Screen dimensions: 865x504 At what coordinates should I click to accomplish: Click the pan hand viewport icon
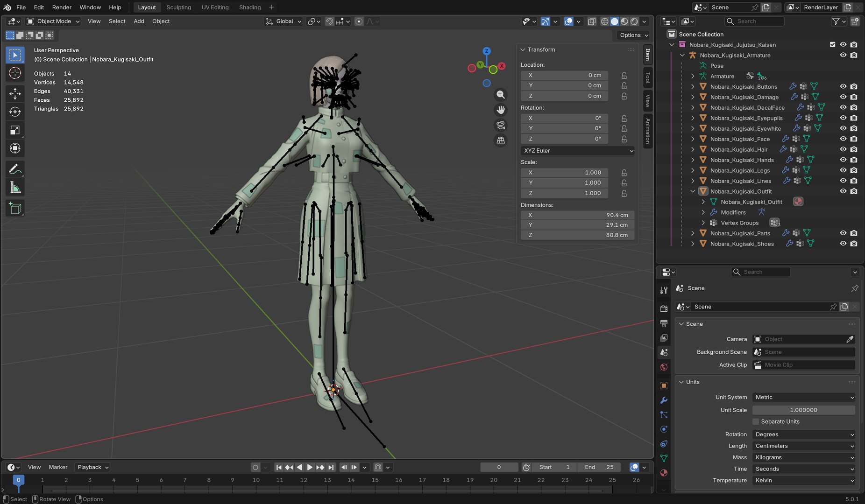coord(501,110)
